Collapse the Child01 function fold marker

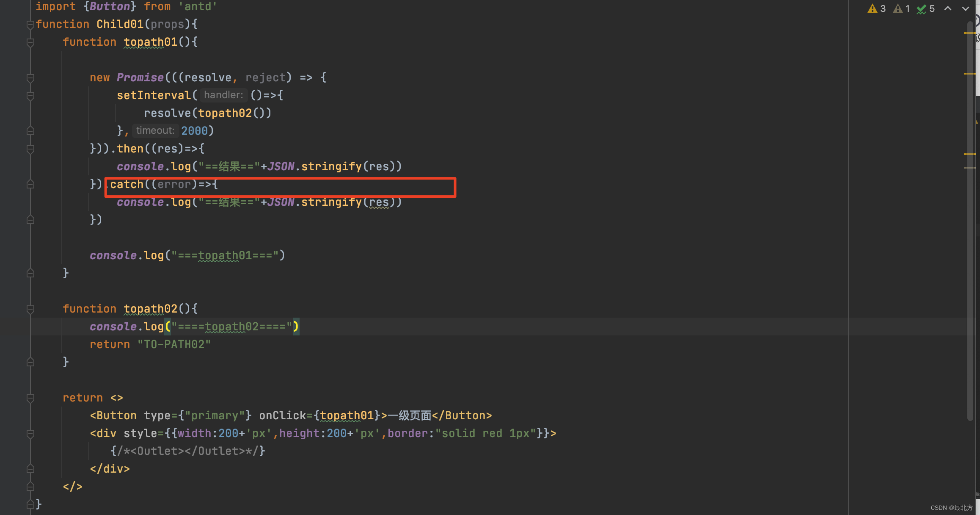[x=30, y=25]
